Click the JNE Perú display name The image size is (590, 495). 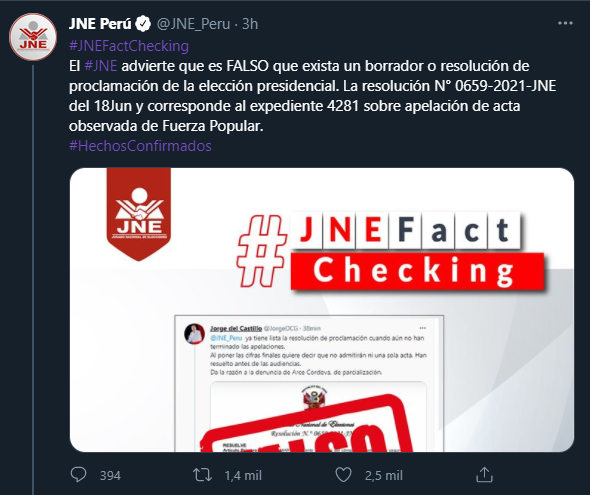click(x=100, y=24)
